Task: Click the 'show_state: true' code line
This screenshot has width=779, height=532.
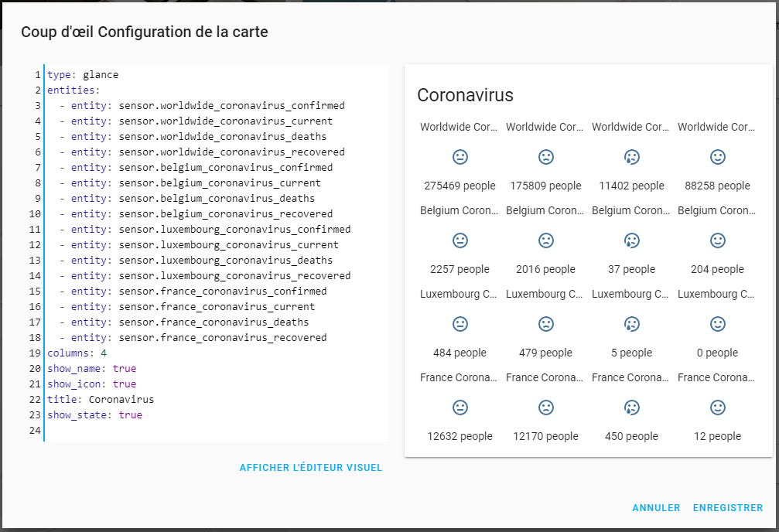Action: 94,415
